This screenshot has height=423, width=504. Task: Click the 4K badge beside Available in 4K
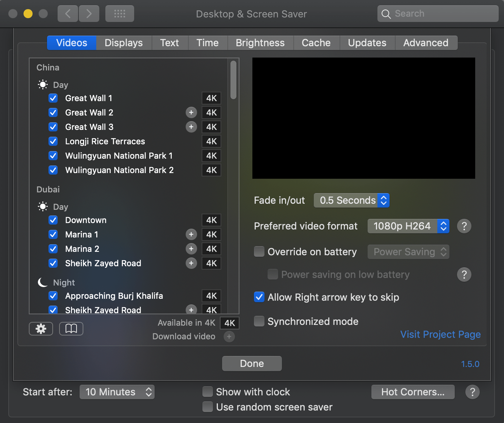pos(230,323)
